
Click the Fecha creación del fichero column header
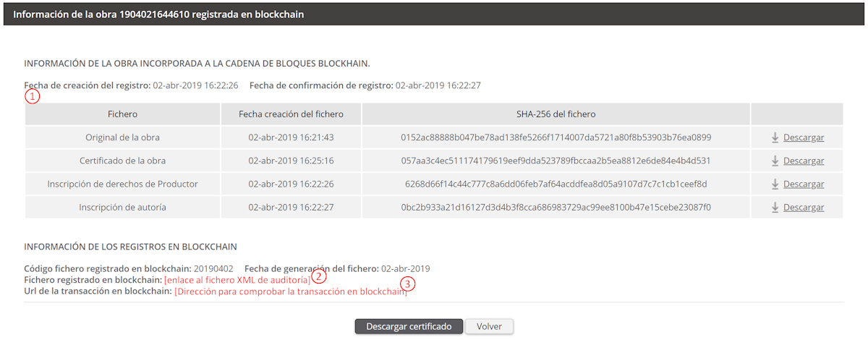291,114
